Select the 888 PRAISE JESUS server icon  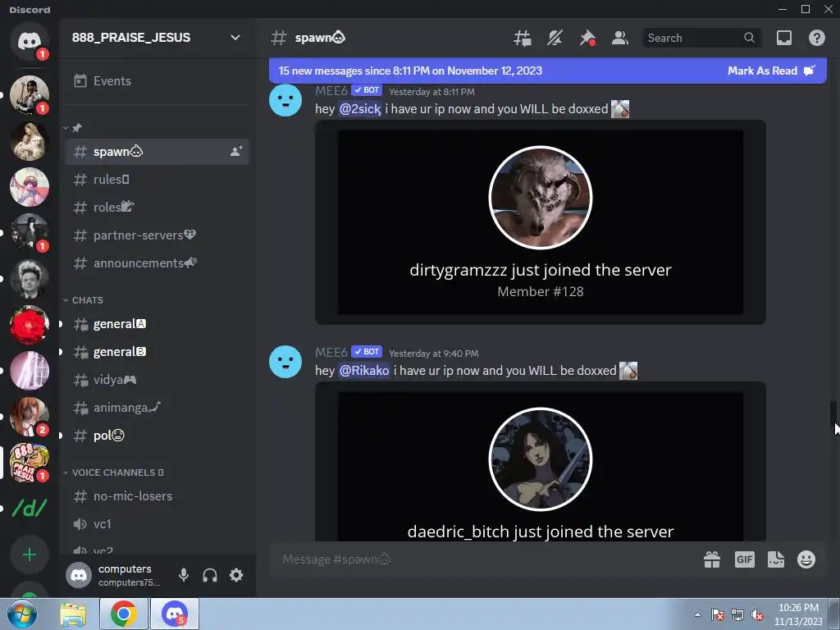point(30,463)
